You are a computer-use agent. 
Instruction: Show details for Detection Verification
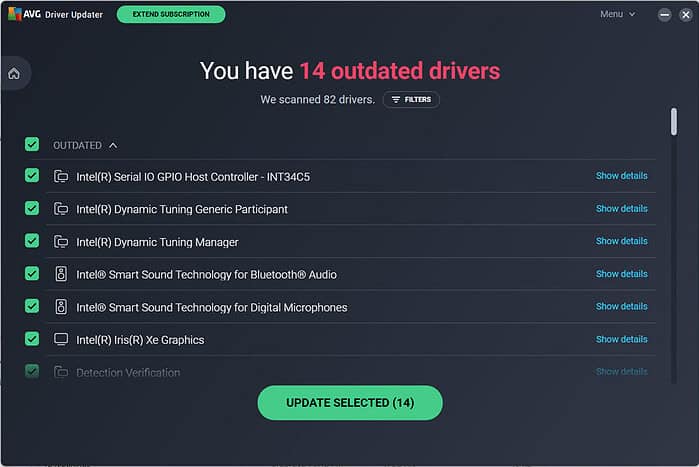[621, 372]
